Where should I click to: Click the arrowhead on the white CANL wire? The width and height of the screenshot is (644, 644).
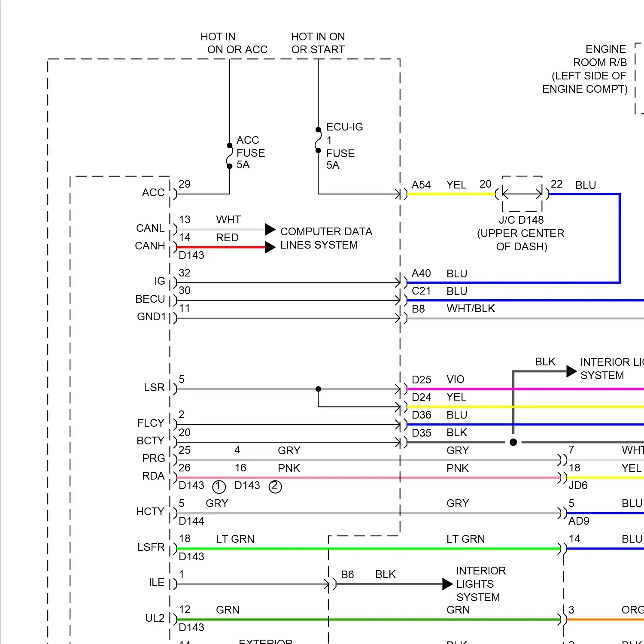click(270, 229)
